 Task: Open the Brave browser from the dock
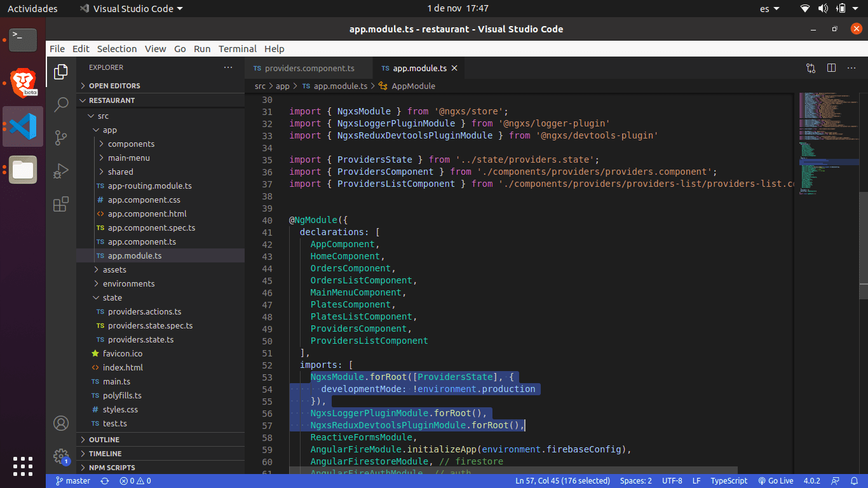[x=23, y=83]
